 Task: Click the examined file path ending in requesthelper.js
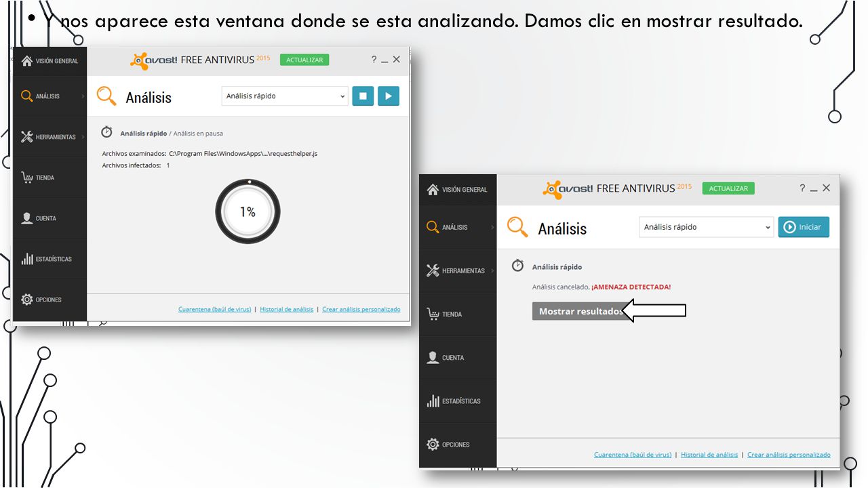(243, 154)
